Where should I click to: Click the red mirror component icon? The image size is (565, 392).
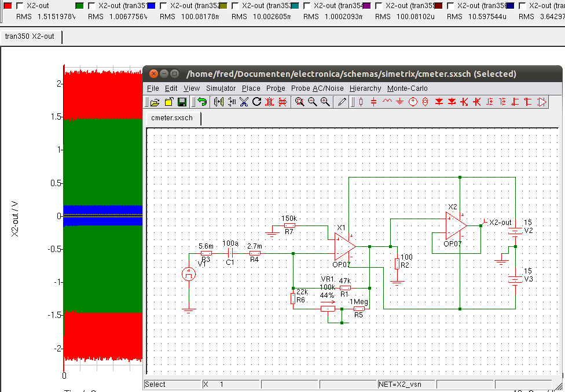269,102
